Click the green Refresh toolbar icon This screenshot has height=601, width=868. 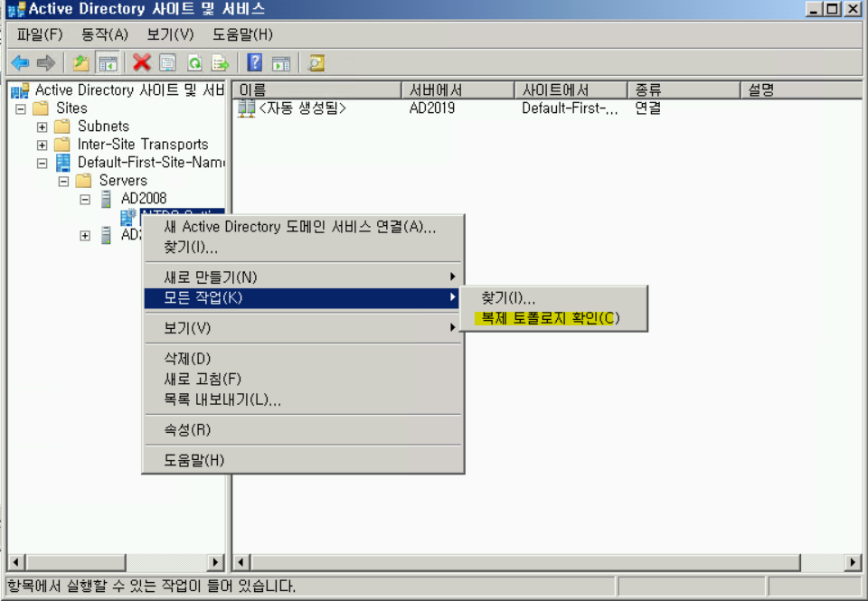click(194, 63)
